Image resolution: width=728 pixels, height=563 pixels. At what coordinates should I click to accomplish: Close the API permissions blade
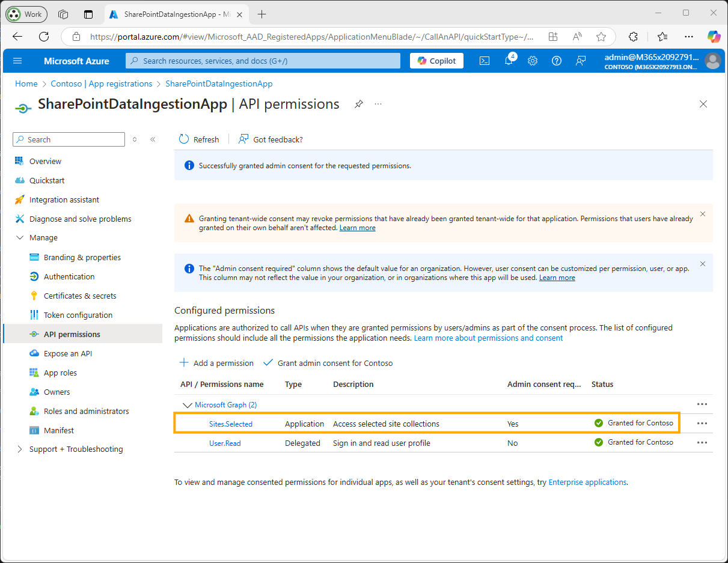[x=703, y=104]
